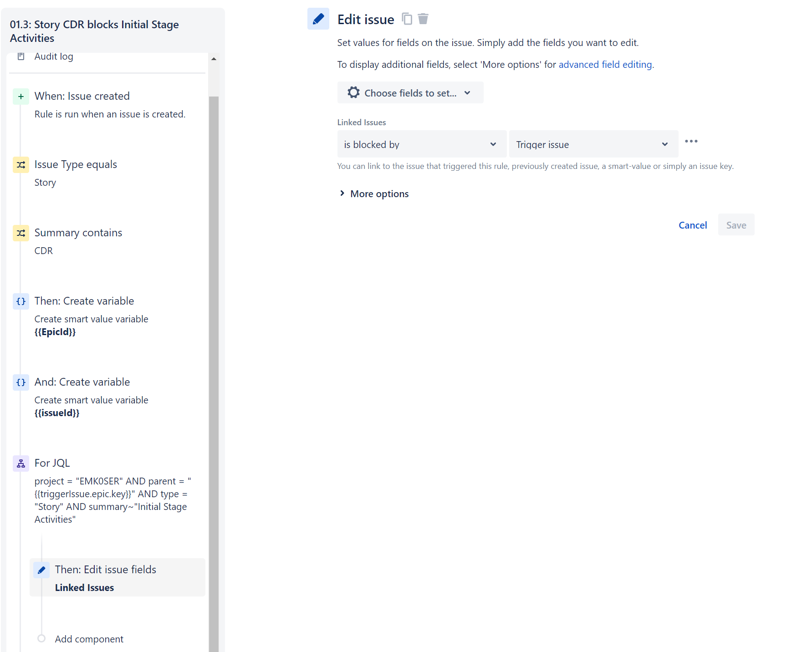
Task: Click the Audit log icon
Action: pos(21,56)
